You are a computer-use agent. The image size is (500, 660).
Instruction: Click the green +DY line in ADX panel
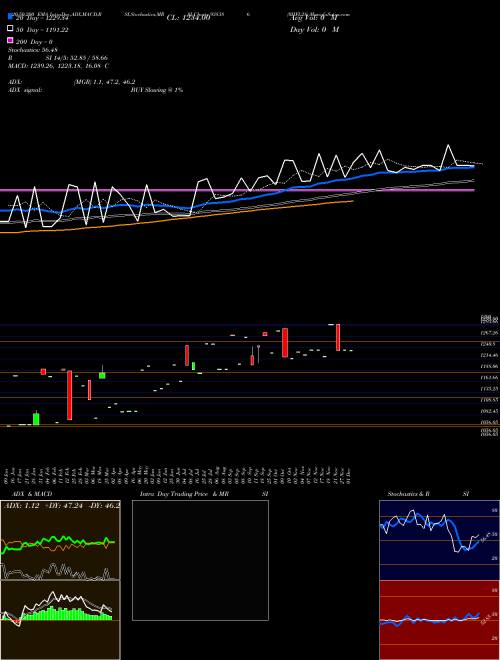click(x=58, y=540)
